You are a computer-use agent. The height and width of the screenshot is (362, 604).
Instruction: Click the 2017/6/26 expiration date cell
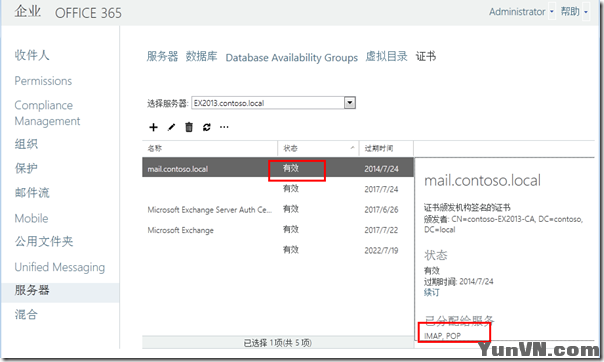pos(381,209)
